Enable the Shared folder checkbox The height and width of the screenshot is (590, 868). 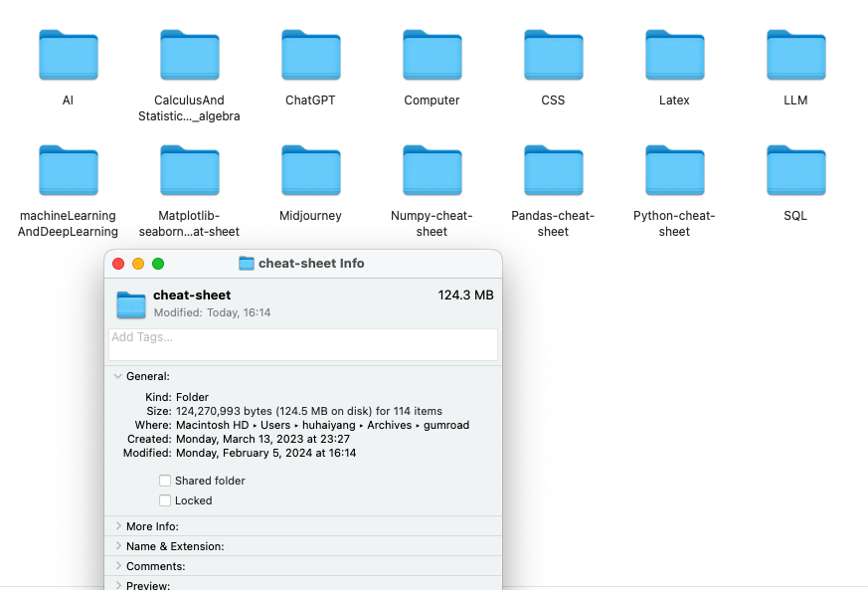point(165,481)
